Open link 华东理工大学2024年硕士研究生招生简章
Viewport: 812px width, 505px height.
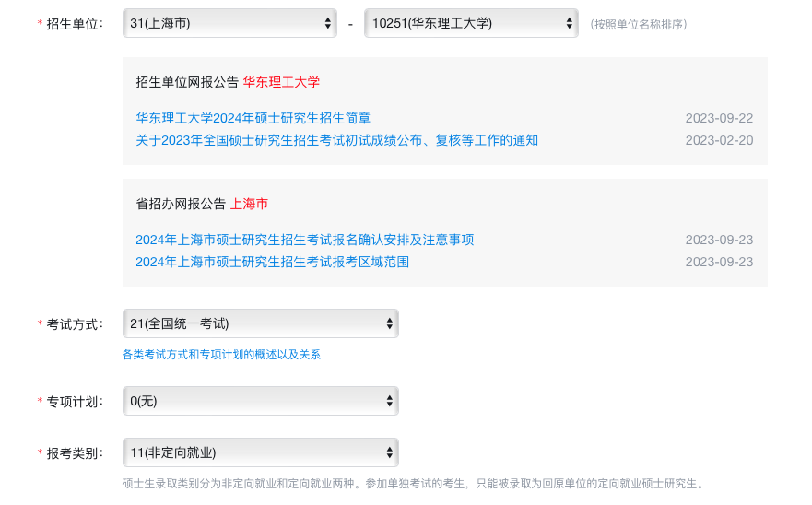[x=253, y=118]
